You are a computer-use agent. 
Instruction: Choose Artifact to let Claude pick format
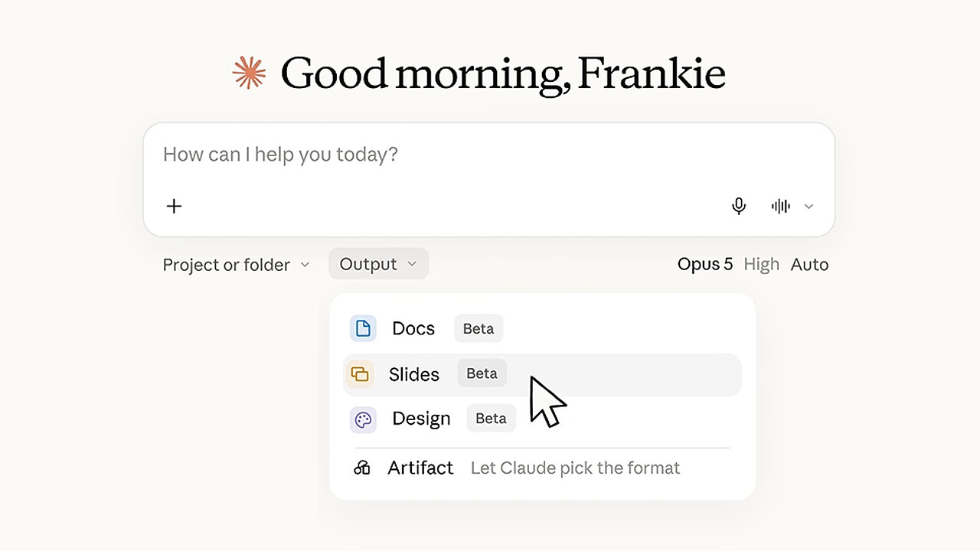[x=542, y=468]
